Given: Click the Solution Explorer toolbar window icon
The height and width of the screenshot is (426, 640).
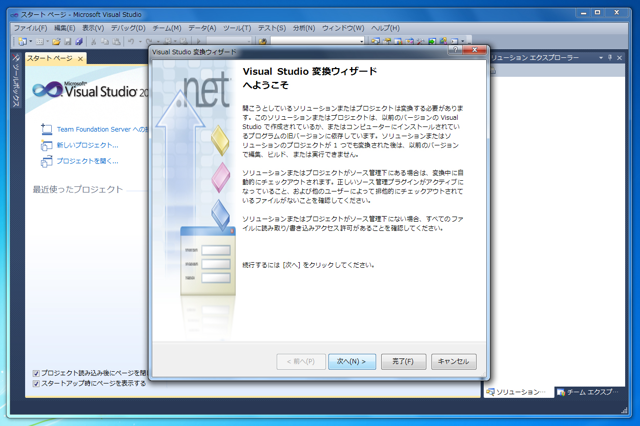Looking at the screenshot, I should [376, 41].
